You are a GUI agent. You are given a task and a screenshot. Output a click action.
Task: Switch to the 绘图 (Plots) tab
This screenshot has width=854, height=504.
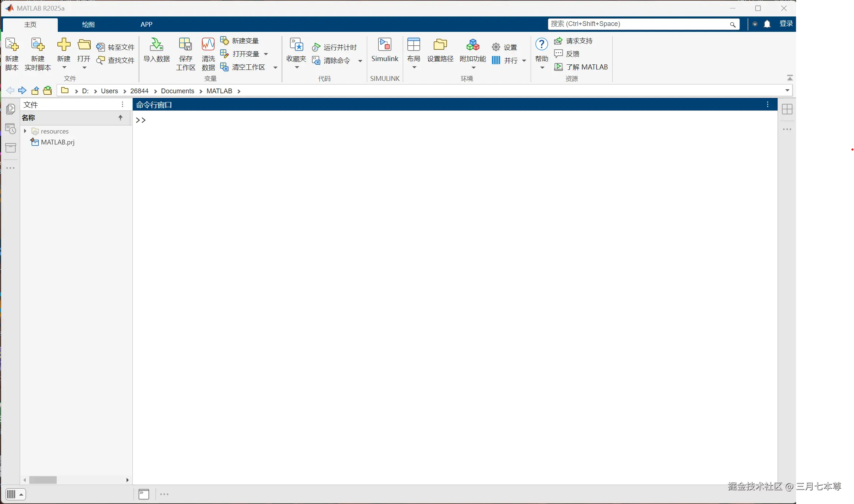pyautogui.click(x=88, y=25)
